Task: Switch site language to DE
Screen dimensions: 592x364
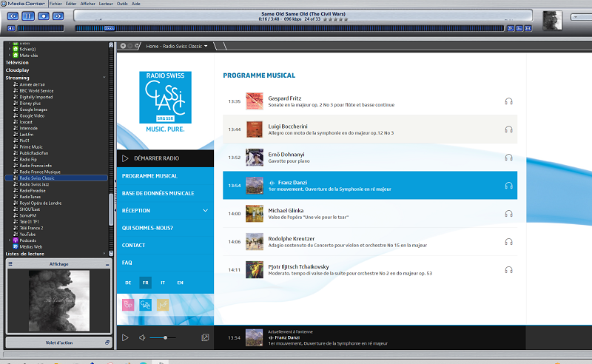Action: pyautogui.click(x=128, y=283)
